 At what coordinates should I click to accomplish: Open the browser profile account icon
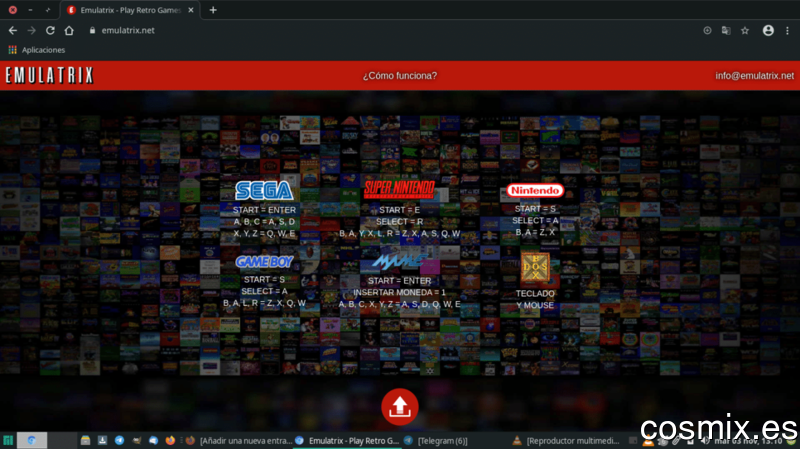[768, 31]
